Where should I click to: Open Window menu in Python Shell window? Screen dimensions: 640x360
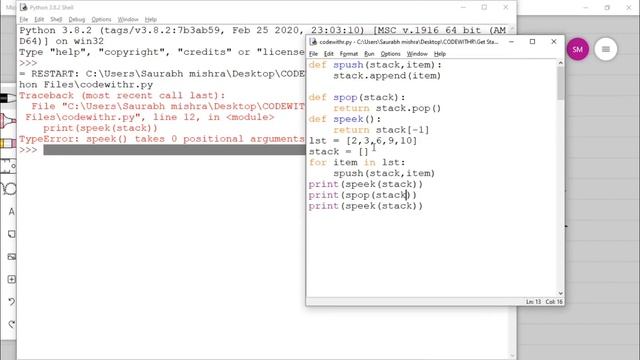click(x=128, y=19)
